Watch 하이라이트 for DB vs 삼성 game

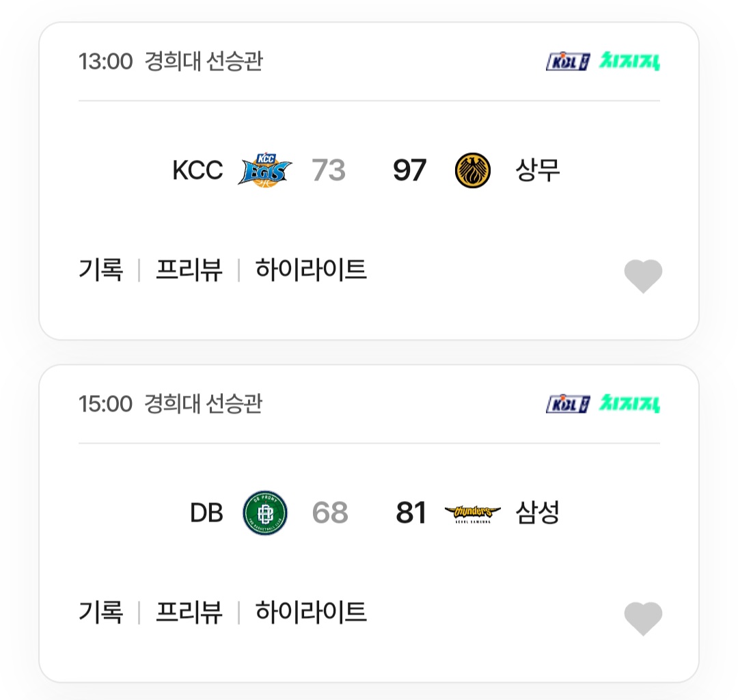pos(311,612)
